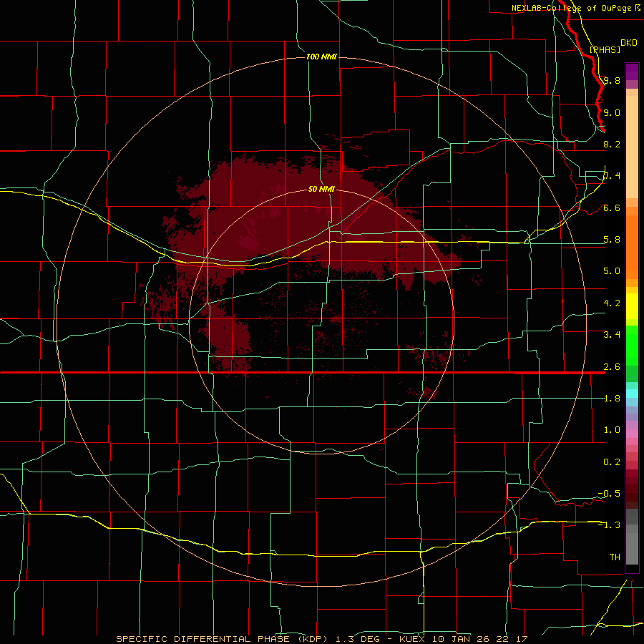
Task: Click the 1.0 value on the color scale
Action: tap(612, 430)
